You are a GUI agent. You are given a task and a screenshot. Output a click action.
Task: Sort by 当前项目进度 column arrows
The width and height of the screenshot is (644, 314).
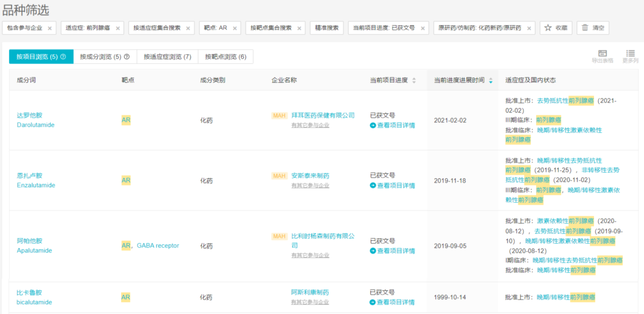pyautogui.click(x=414, y=80)
